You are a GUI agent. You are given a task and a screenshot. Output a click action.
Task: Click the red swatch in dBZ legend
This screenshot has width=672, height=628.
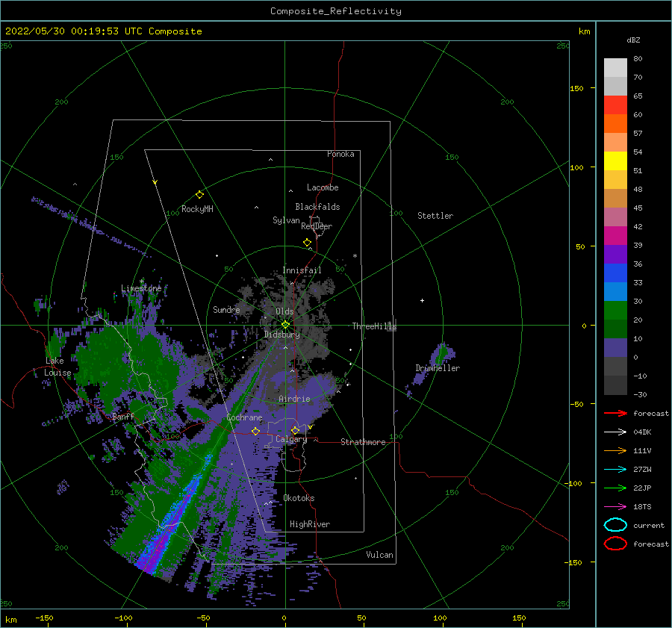pos(615,105)
